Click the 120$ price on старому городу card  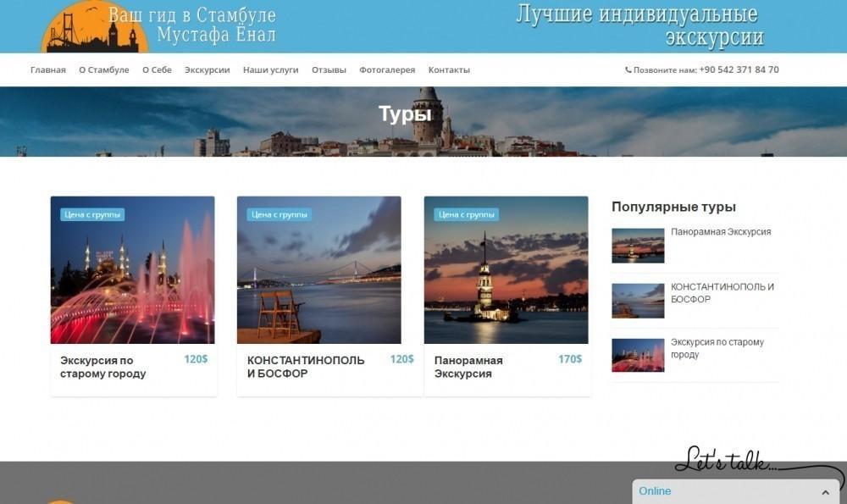(196, 359)
